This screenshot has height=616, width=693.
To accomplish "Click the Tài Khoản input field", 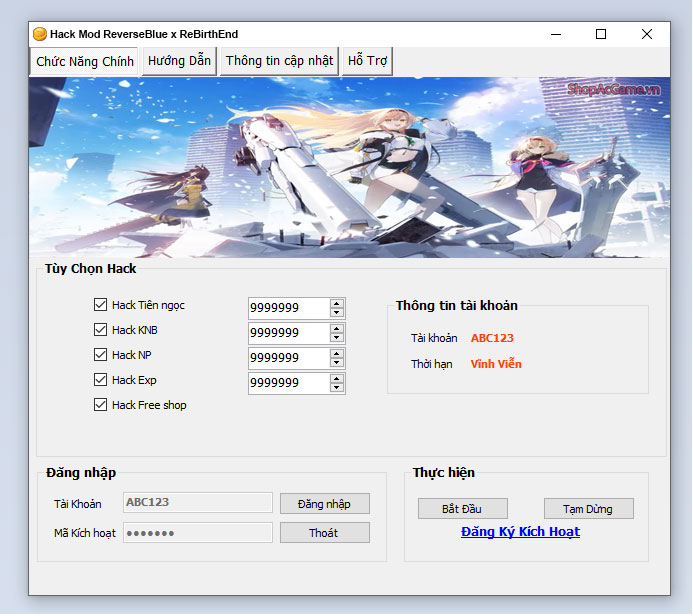I will pyautogui.click(x=198, y=502).
